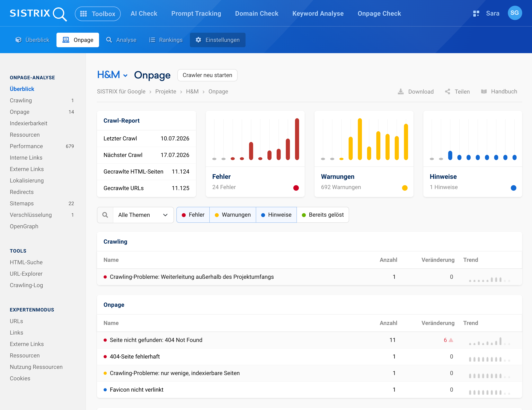
Task: Click the Projekte breadcrumb
Action: tap(166, 92)
